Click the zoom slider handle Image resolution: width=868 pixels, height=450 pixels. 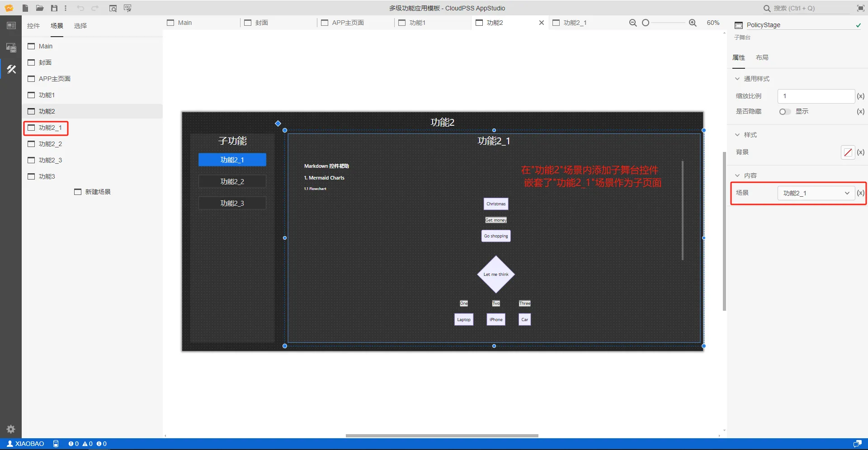point(646,23)
